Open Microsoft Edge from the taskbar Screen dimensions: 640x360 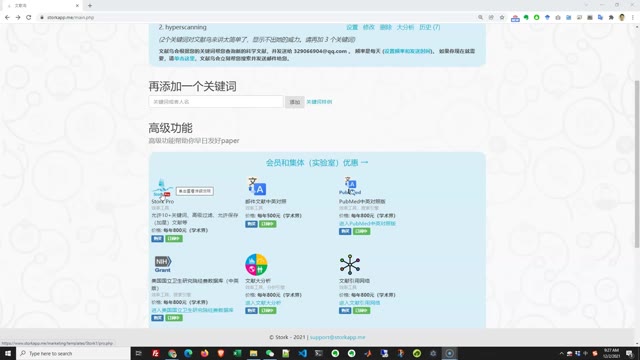coord(188,353)
